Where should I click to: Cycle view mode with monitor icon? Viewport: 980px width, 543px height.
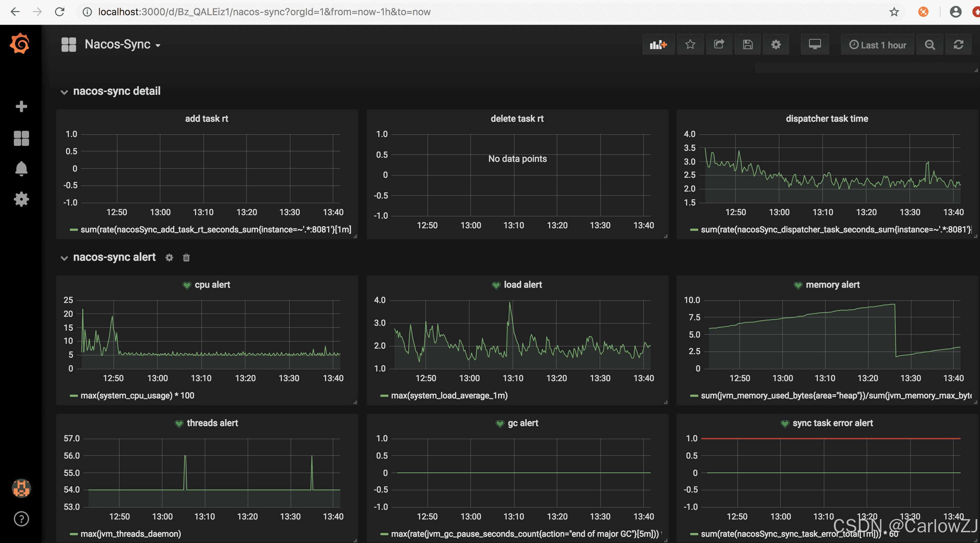pyautogui.click(x=814, y=45)
